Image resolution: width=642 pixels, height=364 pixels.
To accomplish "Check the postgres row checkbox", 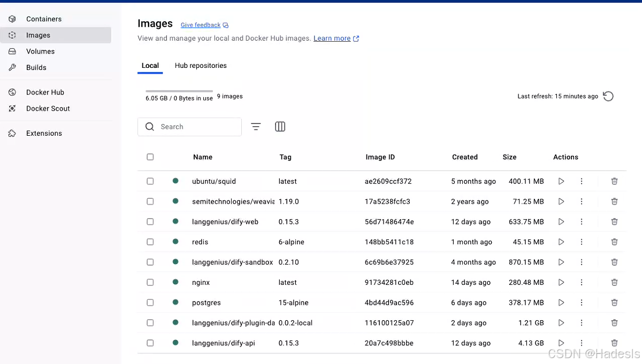I will click(150, 303).
